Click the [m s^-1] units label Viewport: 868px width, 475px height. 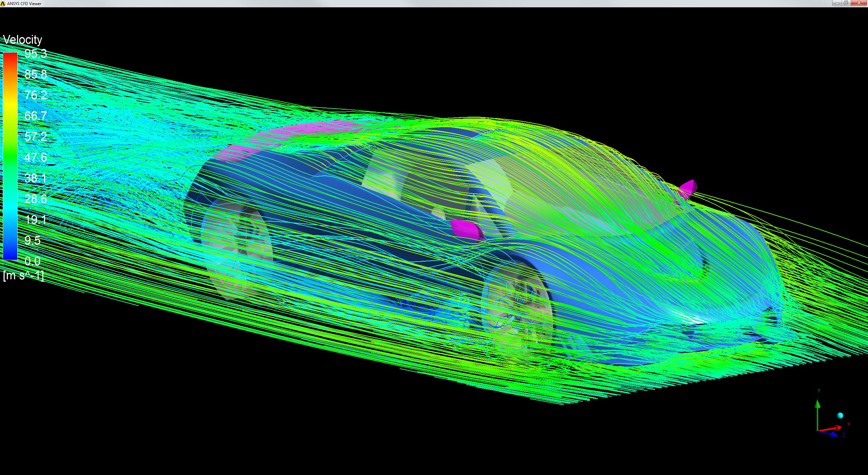(x=23, y=275)
